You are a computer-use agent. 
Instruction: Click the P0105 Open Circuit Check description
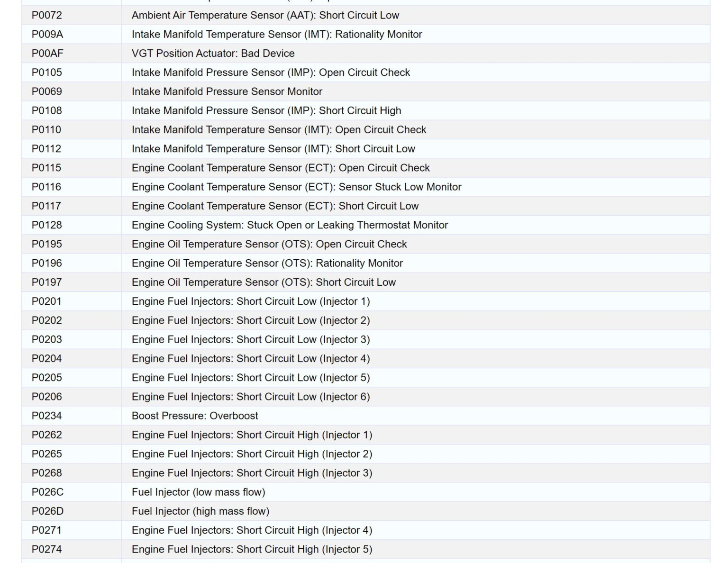click(x=271, y=73)
